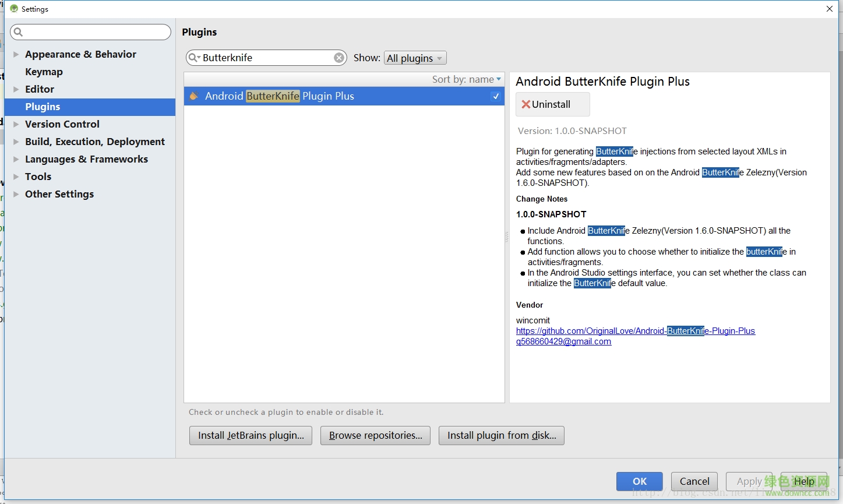Click the Browse repositories button
Screen dimensions: 843x504
(x=375, y=435)
